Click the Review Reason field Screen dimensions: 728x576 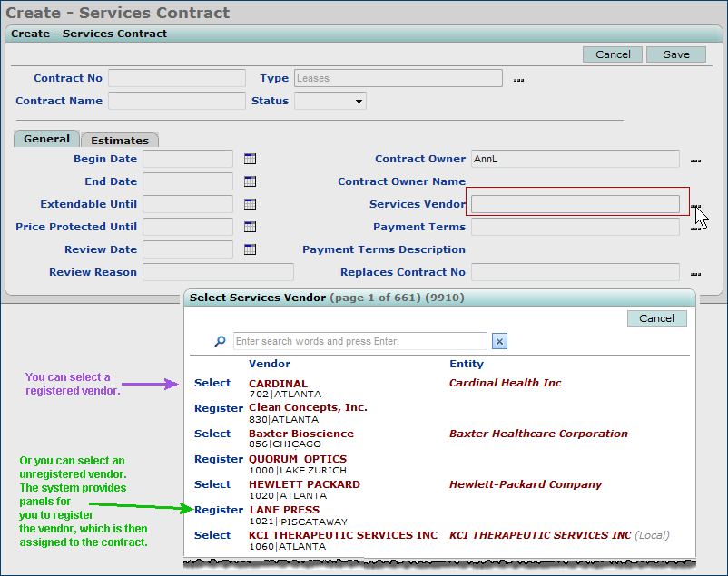point(218,272)
